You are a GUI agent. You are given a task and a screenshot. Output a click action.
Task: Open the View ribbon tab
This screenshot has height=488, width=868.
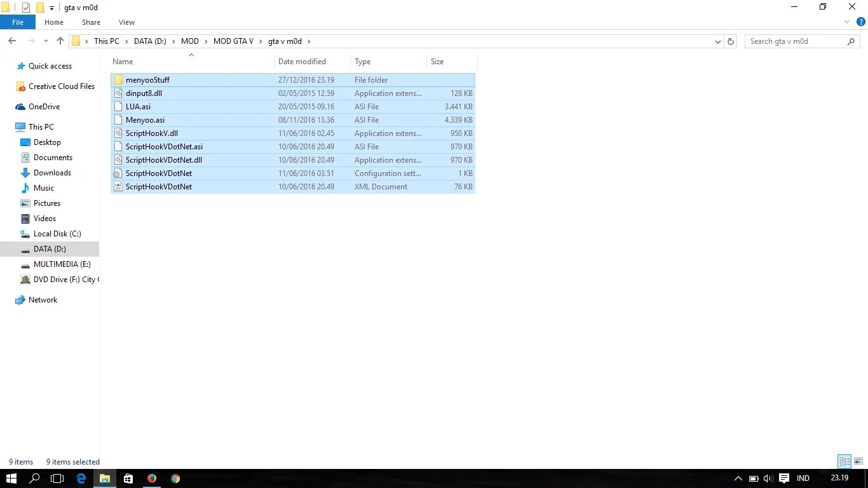[x=126, y=22]
